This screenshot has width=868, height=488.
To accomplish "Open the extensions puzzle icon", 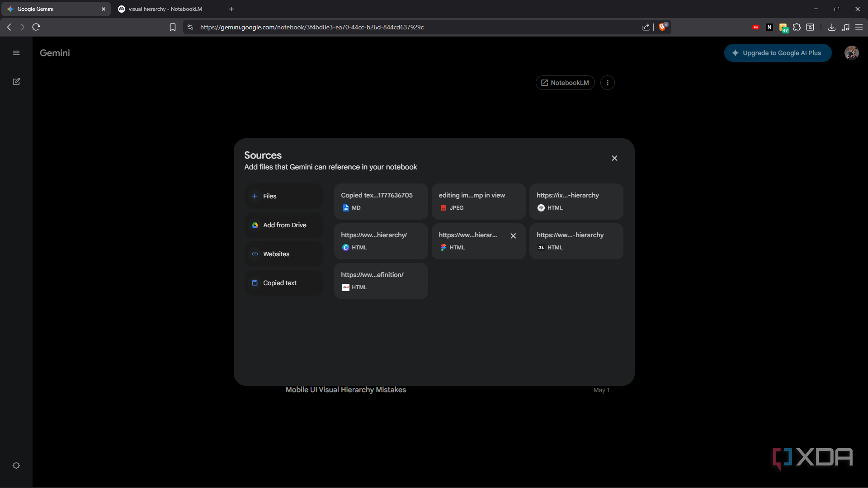I will (x=797, y=27).
